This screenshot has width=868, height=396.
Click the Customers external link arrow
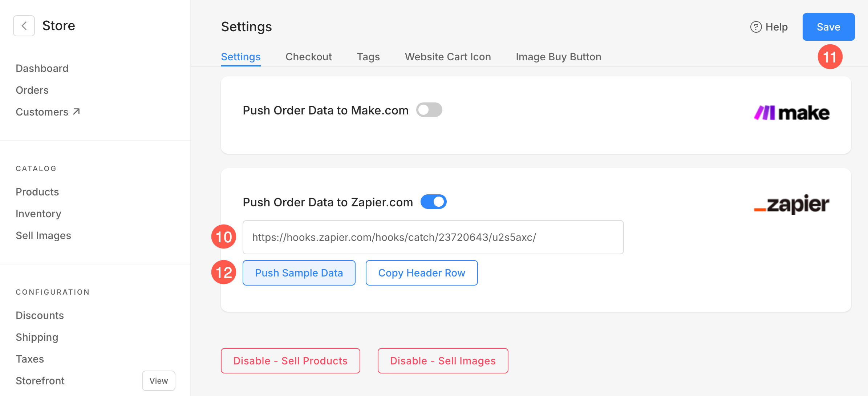click(76, 112)
